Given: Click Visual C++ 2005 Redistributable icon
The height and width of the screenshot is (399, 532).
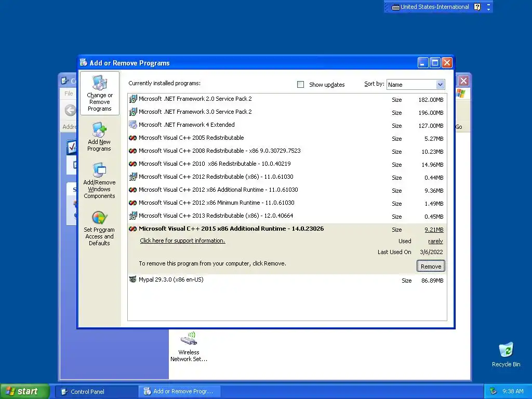Looking at the screenshot, I should (133, 138).
